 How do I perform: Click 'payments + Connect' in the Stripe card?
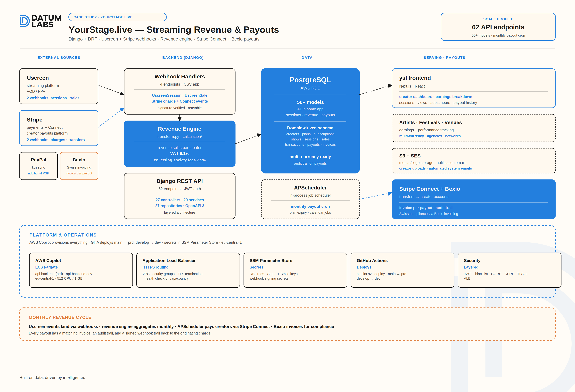tap(45, 127)
